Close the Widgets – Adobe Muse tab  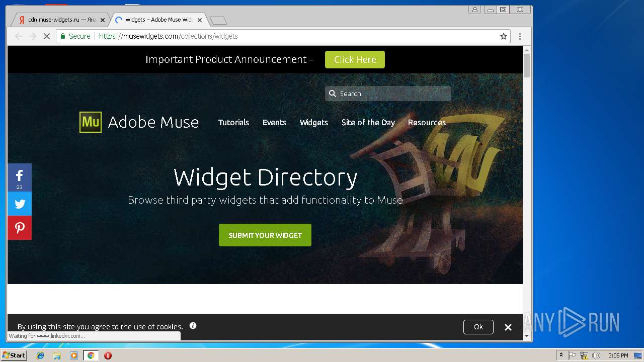click(x=200, y=20)
